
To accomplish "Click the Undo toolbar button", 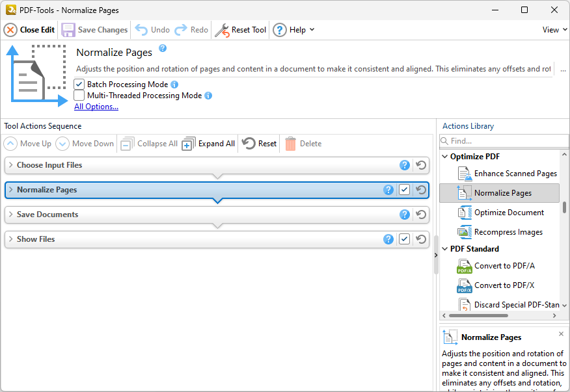I will 152,30.
